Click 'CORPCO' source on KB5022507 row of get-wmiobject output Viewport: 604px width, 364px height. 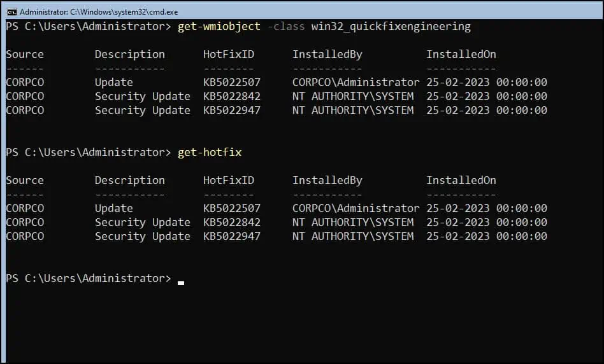click(x=25, y=82)
